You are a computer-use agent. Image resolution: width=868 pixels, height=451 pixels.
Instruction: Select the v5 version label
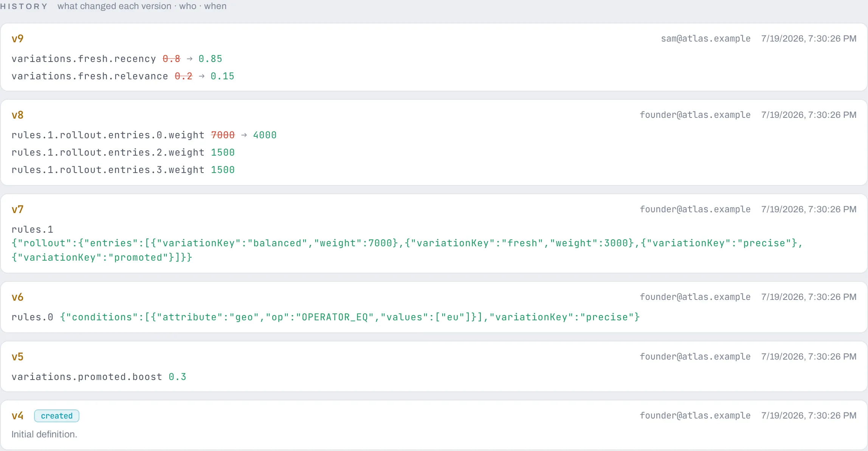(x=17, y=357)
